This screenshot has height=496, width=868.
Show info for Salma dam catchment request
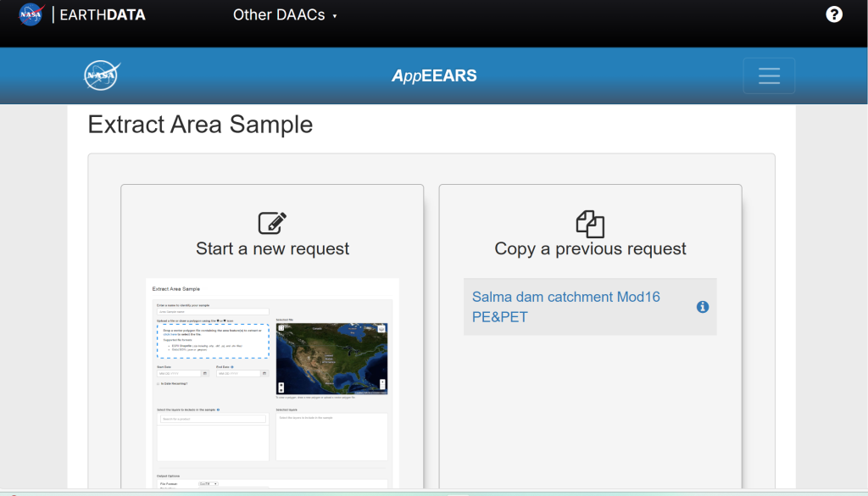703,307
